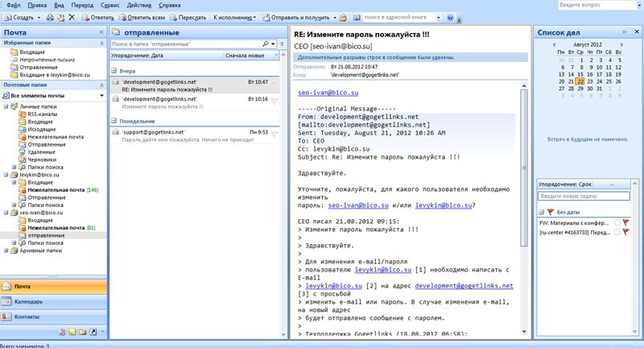Viewport: 644px width, 348px height.
Task: Delete message using the X toolbar icon
Action: click(x=72, y=17)
